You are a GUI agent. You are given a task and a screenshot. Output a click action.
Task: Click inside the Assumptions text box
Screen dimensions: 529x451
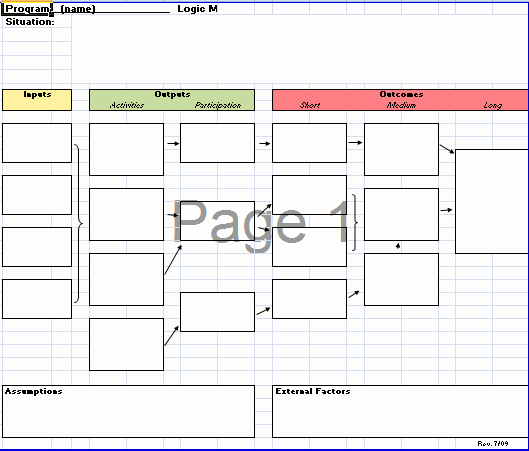click(x=128, y=412)
